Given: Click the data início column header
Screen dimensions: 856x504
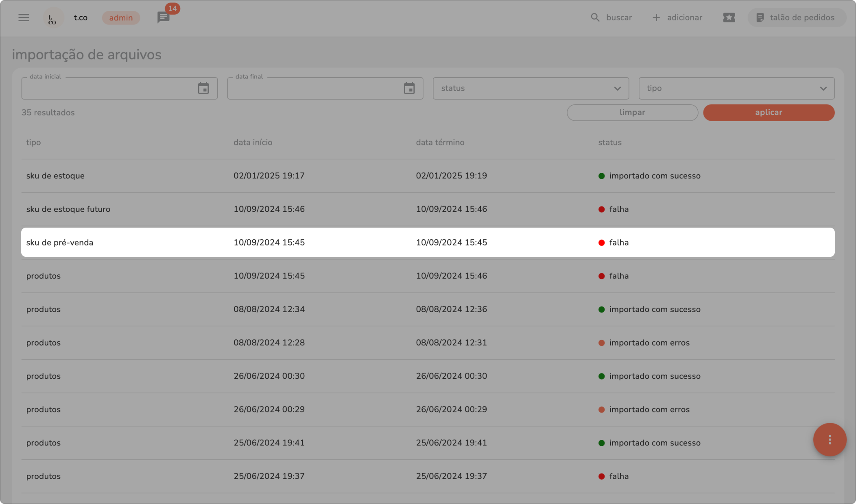Looking at the screenshot, I should 253,142.
